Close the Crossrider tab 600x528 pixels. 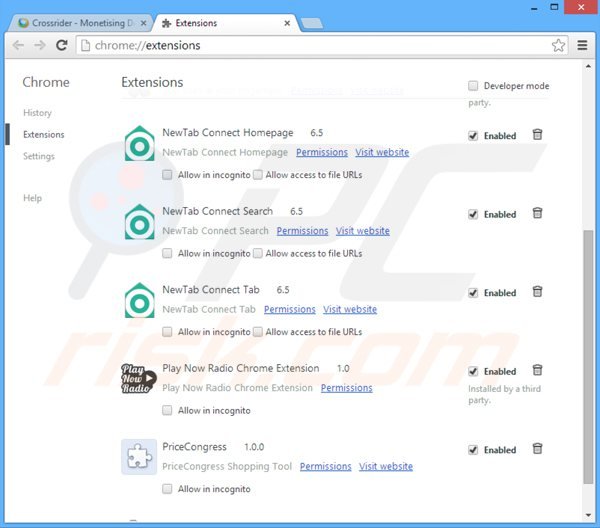[143, 23]
